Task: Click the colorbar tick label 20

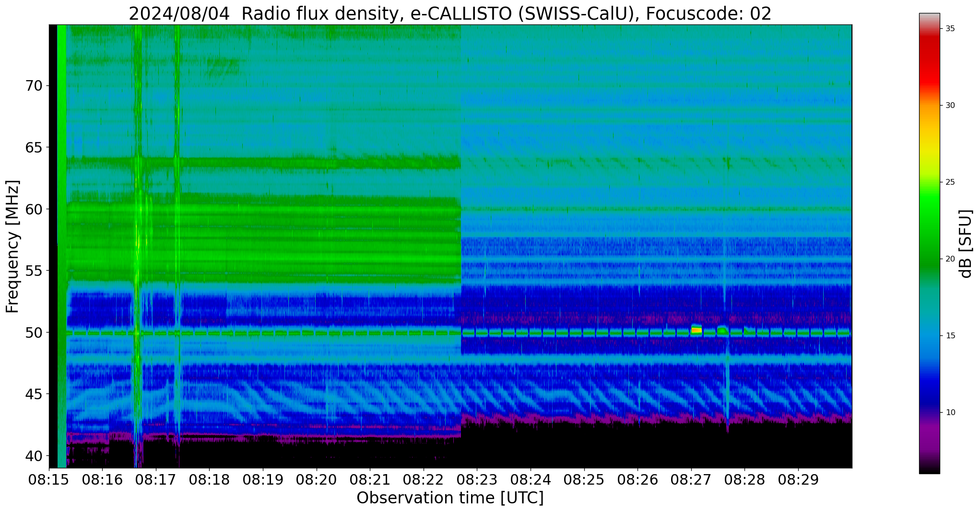Action: [950, 259]
